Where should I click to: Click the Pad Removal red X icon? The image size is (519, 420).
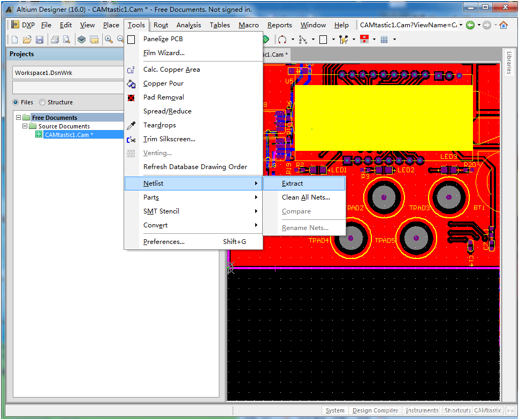(131, 97)
